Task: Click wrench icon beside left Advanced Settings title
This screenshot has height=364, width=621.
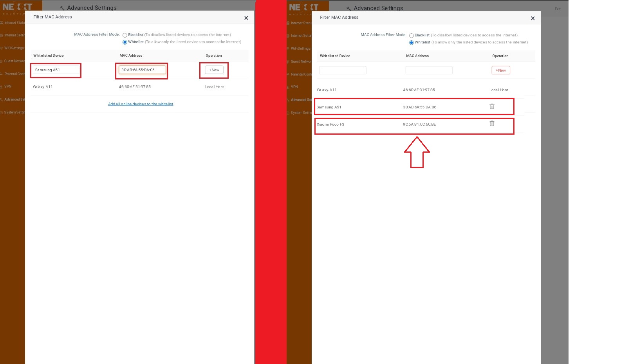Action: tap(62, 8)
